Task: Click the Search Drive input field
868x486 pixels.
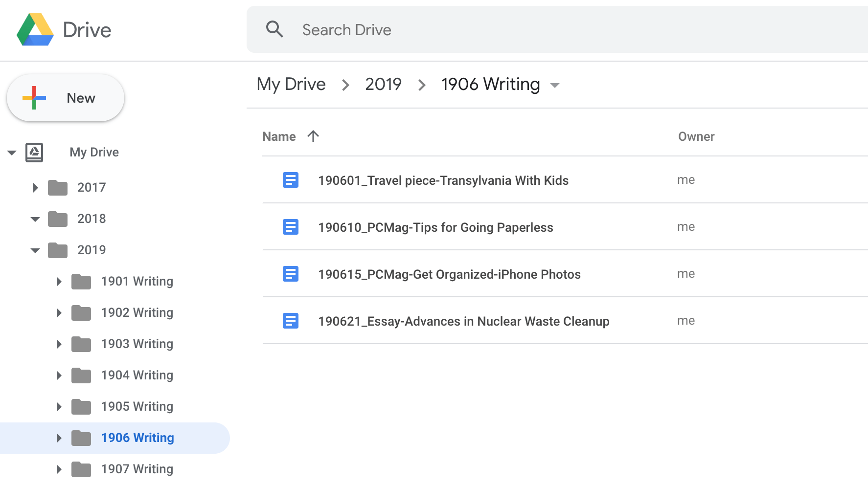Action: (538, 30)
